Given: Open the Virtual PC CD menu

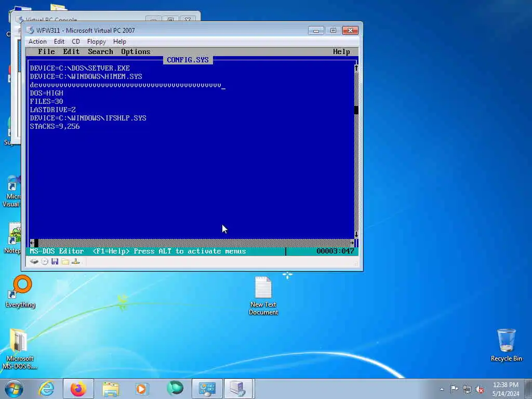Looking at the screenshot, I should [x=76, y=42].
